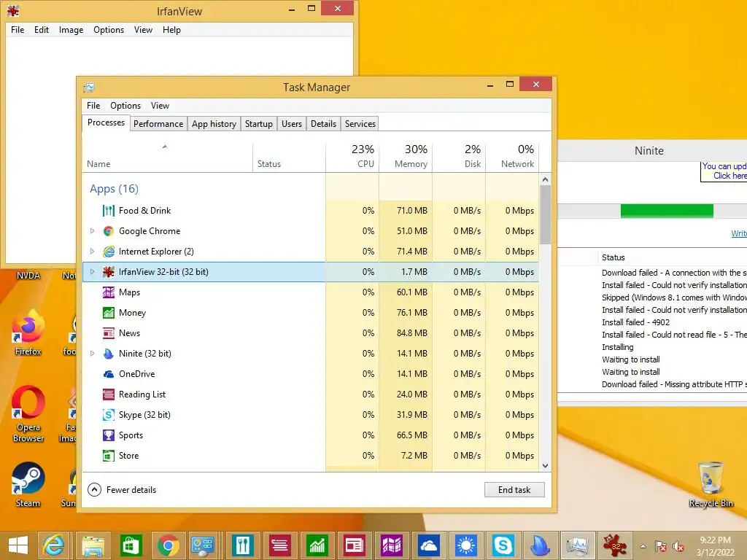Switch to the Services tab
The width and height of the screenshot is (747, 560).
[x=360, y=124]
